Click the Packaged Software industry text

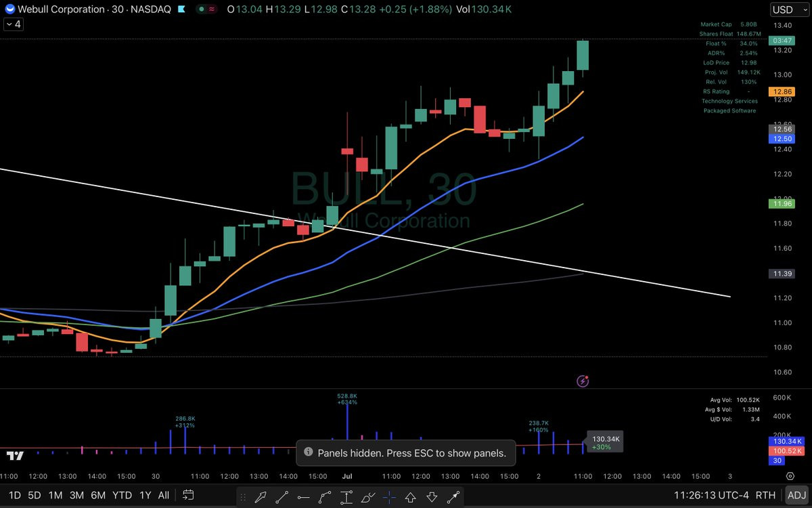coord(729,110)
